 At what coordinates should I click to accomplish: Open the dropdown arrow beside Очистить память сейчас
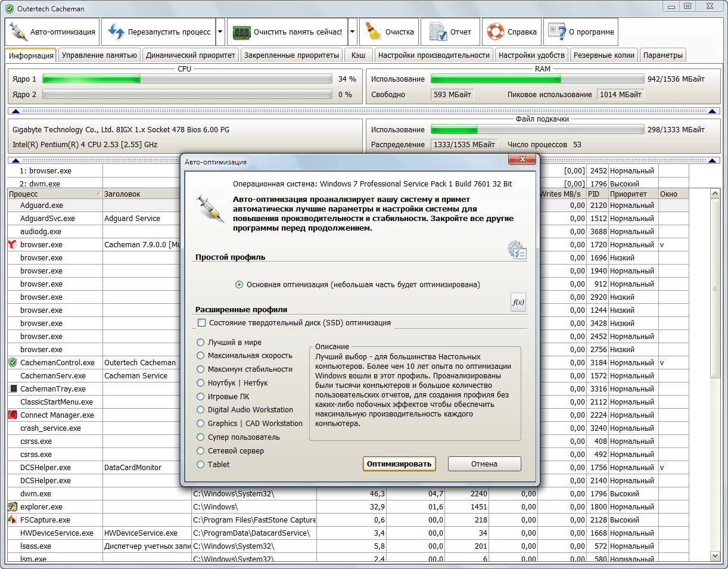(x=352, y=32)
